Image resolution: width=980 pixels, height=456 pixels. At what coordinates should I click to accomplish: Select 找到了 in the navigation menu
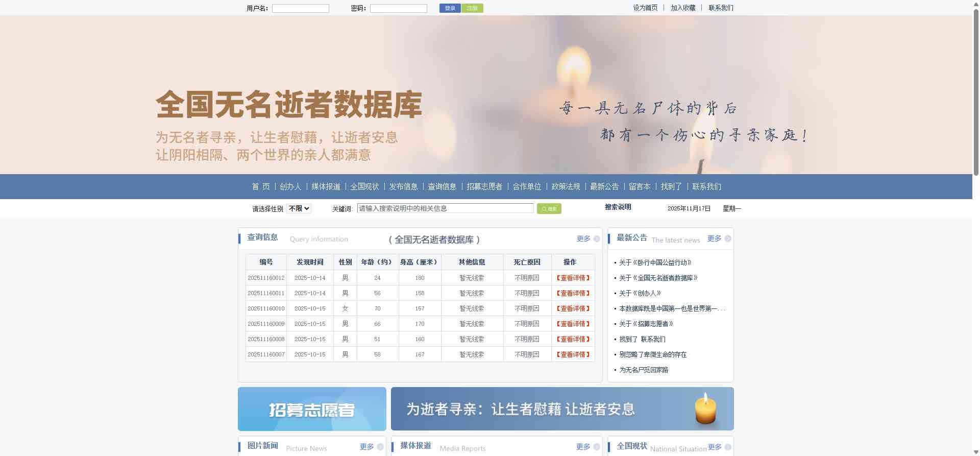[x=671, y=186]
